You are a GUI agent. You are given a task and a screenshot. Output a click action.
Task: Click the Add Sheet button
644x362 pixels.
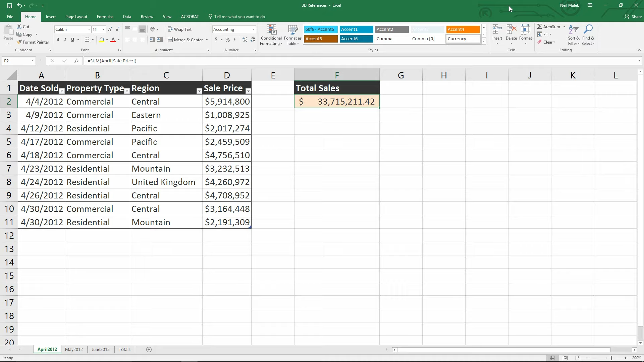pyautogui.click(x=148, y=350)
